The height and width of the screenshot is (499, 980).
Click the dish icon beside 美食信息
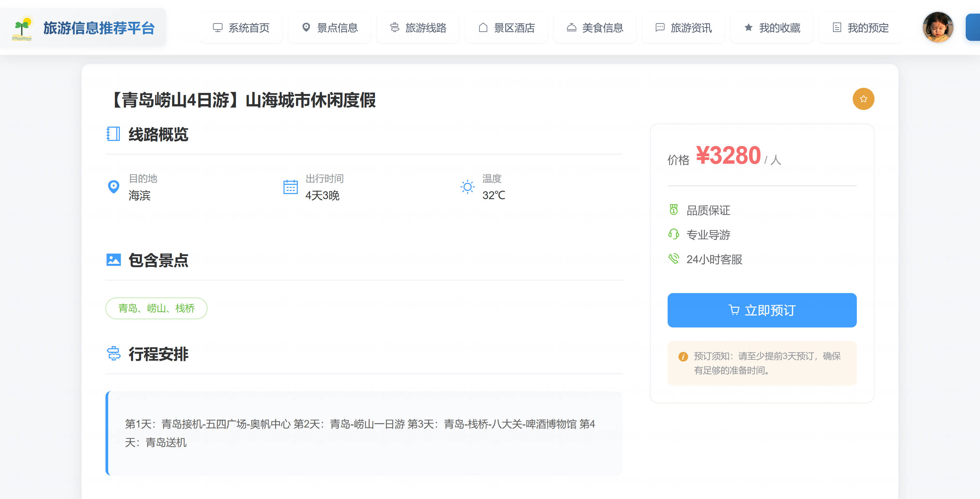(x=571, y=28)
